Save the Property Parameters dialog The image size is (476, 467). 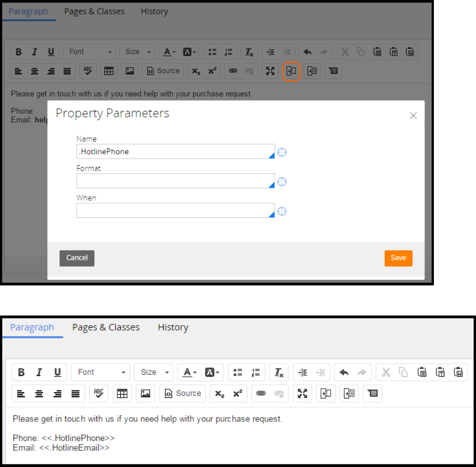click(398, 258)
